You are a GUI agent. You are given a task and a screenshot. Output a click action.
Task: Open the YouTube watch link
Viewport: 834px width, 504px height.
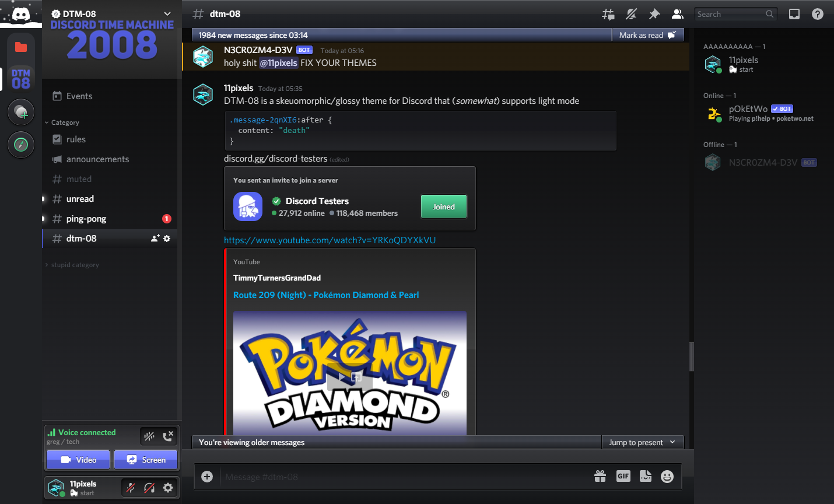tap(330, 240)
